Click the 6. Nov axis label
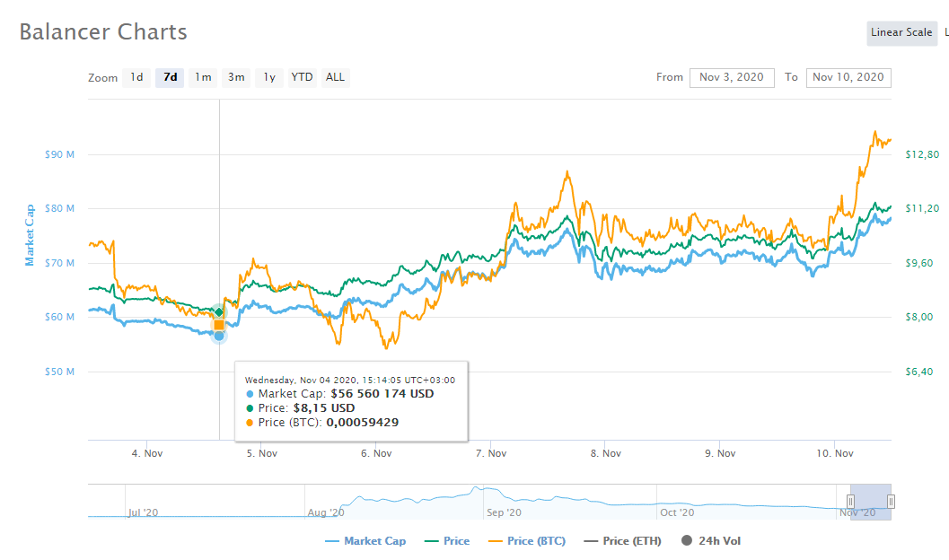The image size is (949, 560). [x=376, y=453]
